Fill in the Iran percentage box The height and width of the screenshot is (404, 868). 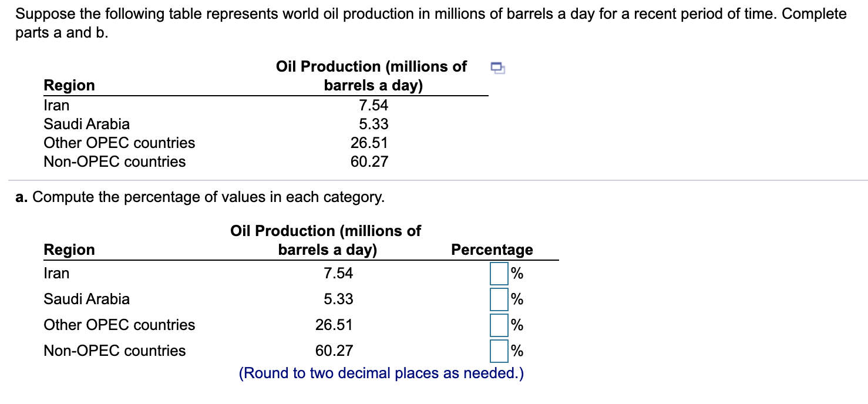click(x=499, y=273)
